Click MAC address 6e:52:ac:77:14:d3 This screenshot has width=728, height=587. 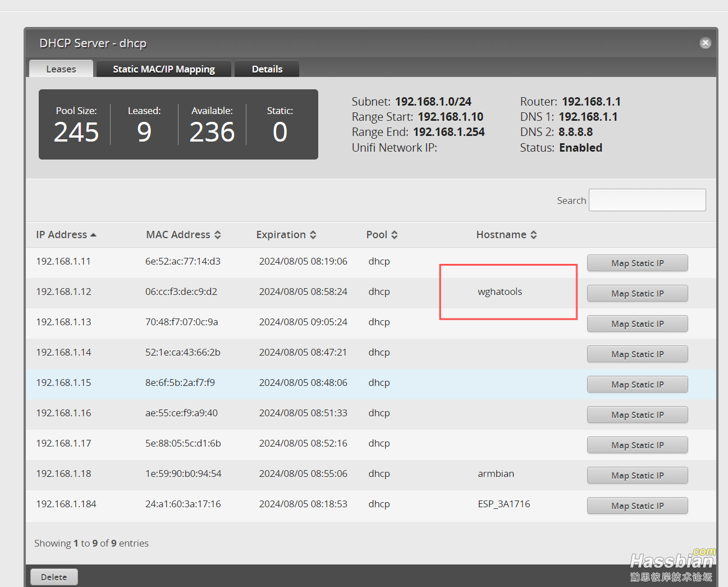[x=183, y=261]
